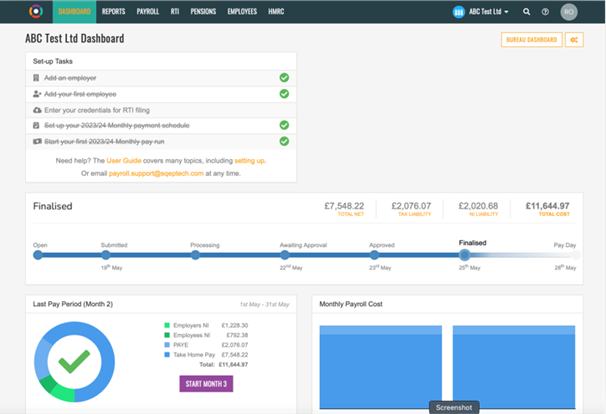Click the left bar in Monthly Payroll Cost

[381, 367]
